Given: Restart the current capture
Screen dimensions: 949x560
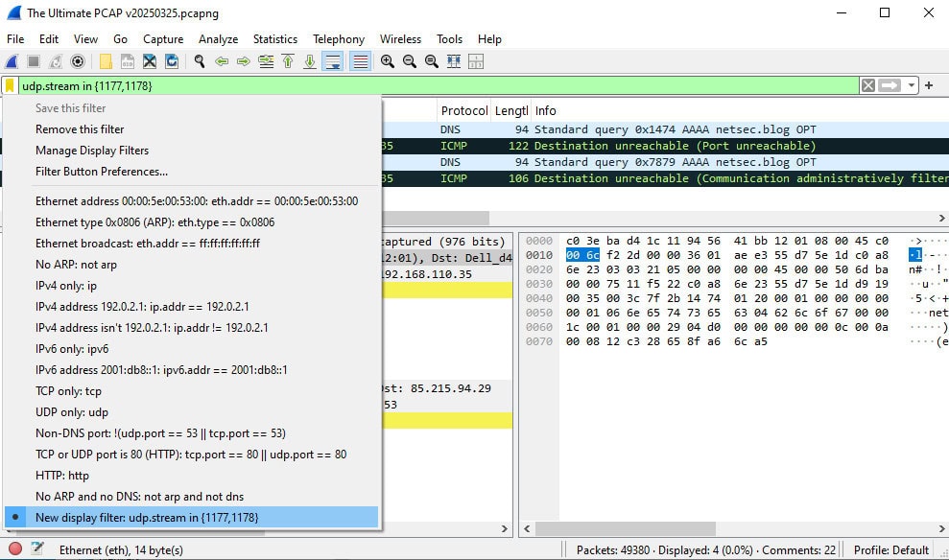Looking at the screenshot, I should pyautogui.click(x=53, y=60).
